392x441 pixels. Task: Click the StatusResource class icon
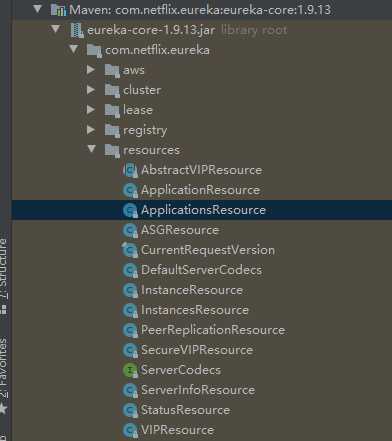[130, 411]
